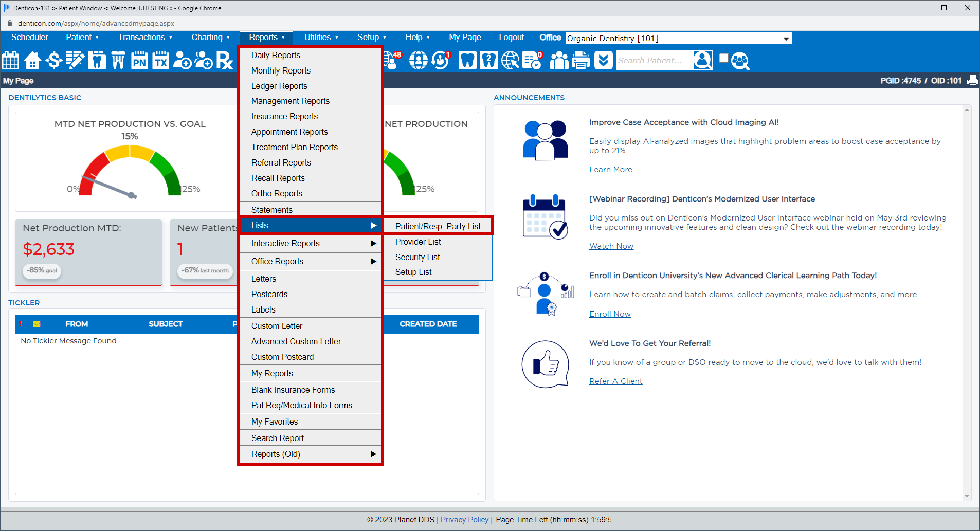Open the PN progress notes icon
The width and height of the screenshot is (980, 531).
139,60
